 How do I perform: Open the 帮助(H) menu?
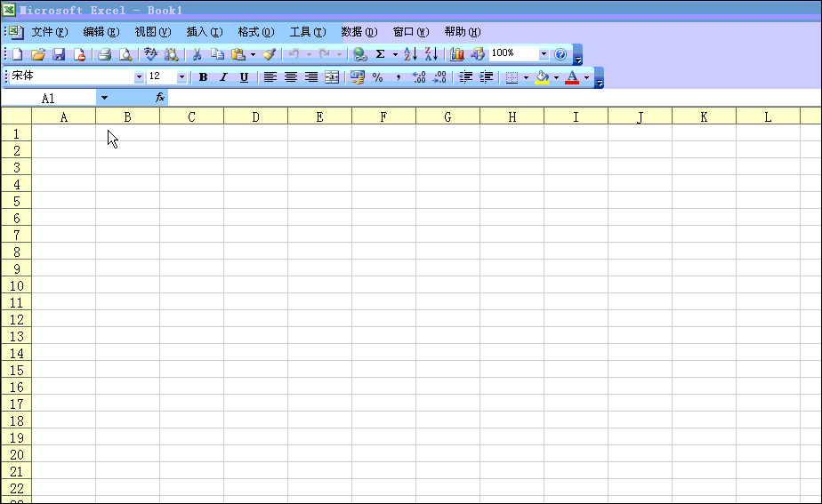point(463,32)
